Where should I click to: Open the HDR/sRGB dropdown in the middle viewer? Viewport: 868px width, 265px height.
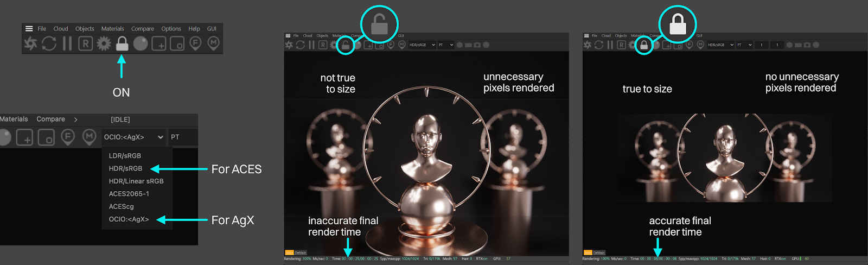(422, 45)
